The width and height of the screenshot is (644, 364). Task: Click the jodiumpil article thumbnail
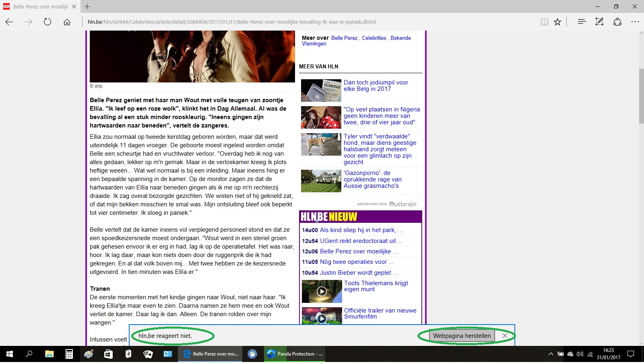[321, 90]
